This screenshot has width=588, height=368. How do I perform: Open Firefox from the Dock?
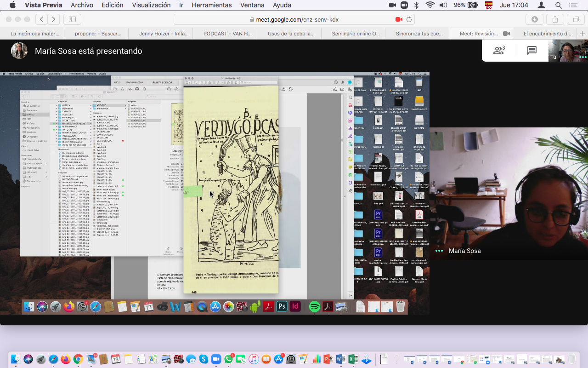(x=66, y=359)
